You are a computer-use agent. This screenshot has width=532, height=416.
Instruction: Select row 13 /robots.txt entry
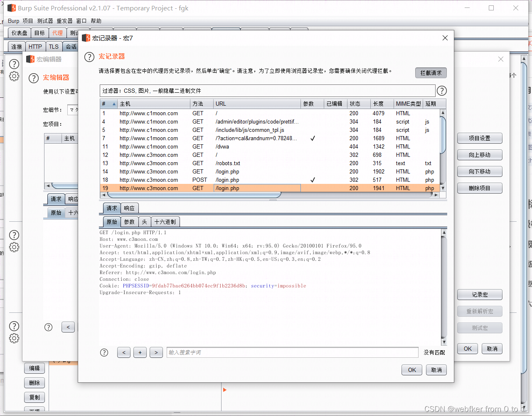[270, 163]
